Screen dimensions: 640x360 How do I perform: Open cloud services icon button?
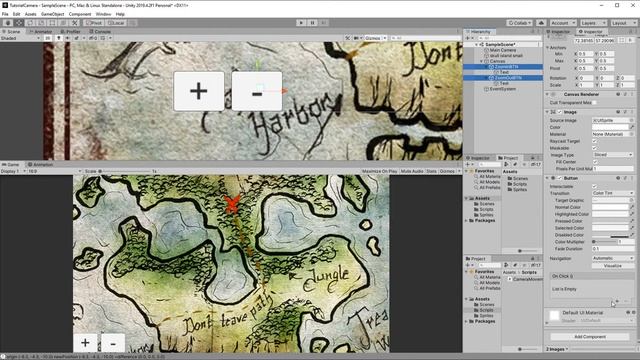tap(541, 23)
